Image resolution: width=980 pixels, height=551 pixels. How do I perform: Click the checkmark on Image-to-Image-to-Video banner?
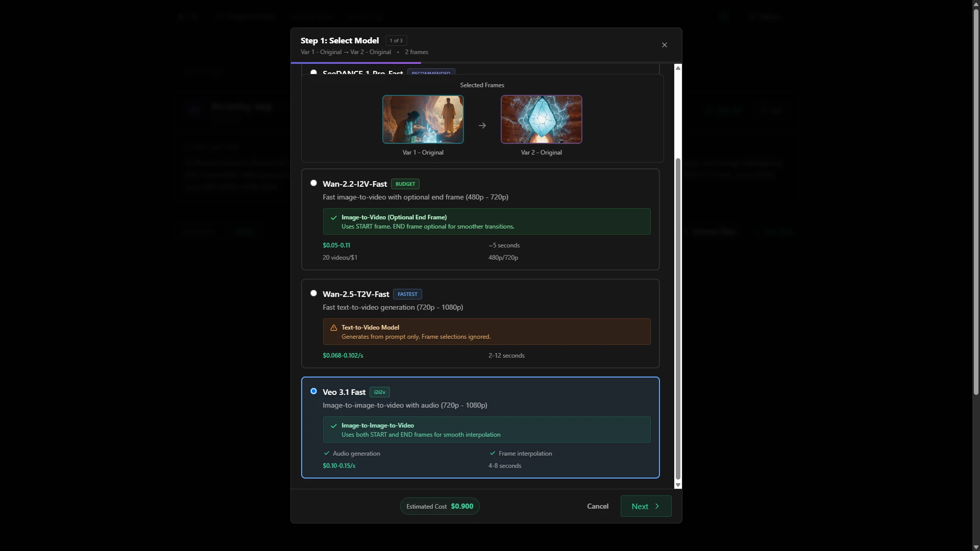(334, 426)
